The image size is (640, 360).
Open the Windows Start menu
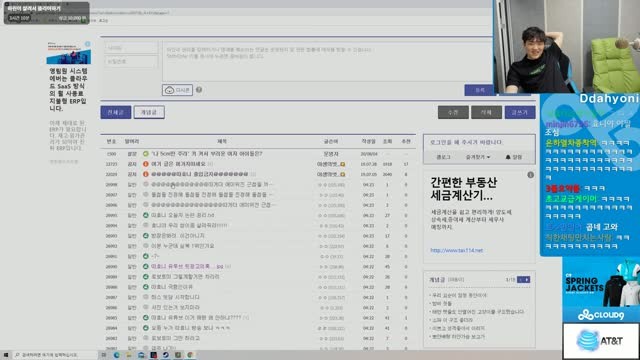coord(6,355)
